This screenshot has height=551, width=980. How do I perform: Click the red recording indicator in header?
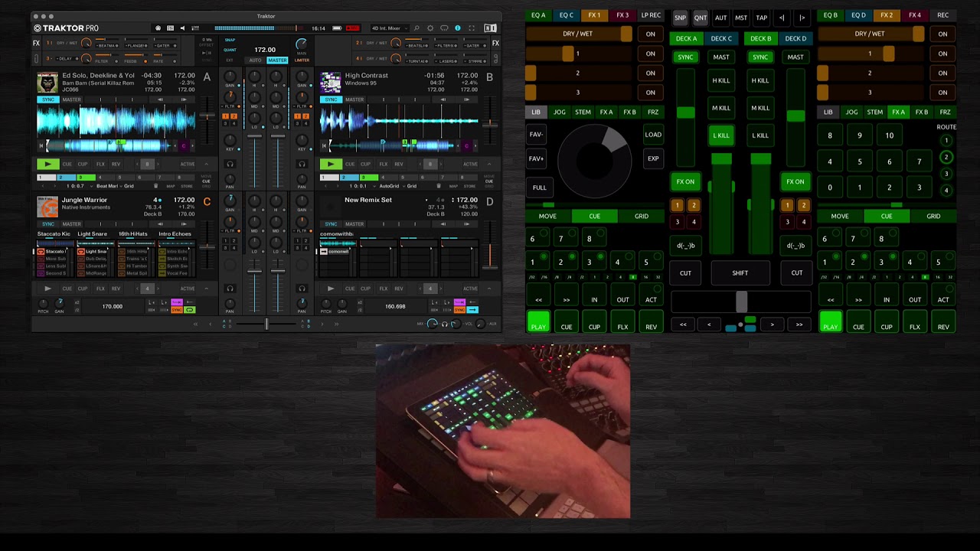coord(353,28)
